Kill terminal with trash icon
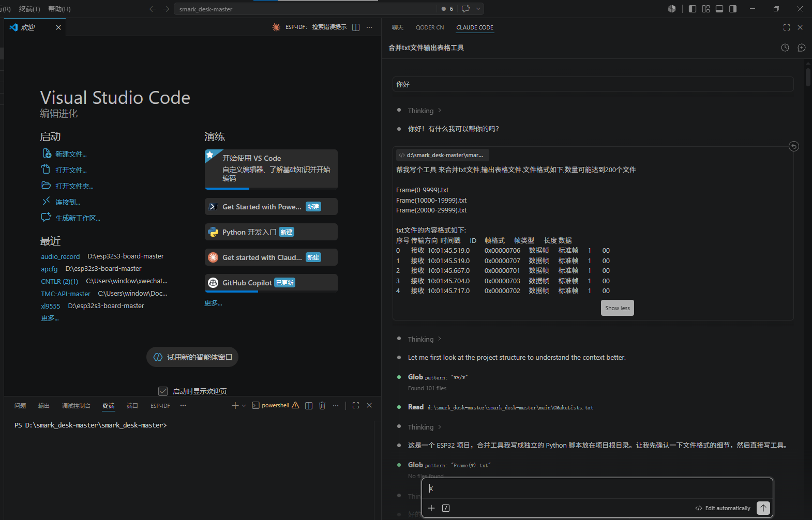The width and height of the screenshot is (812, 520). pyautogui.click(x=322, y=406)
